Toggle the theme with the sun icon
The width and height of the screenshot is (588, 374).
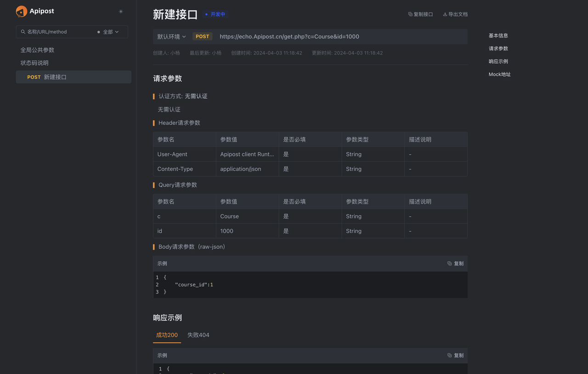tap(120, 11)
